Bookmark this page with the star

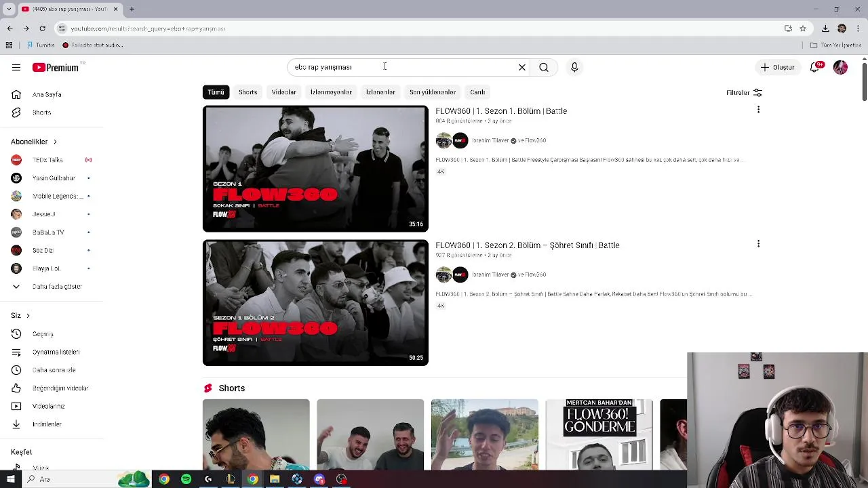[x=803, y=28]
